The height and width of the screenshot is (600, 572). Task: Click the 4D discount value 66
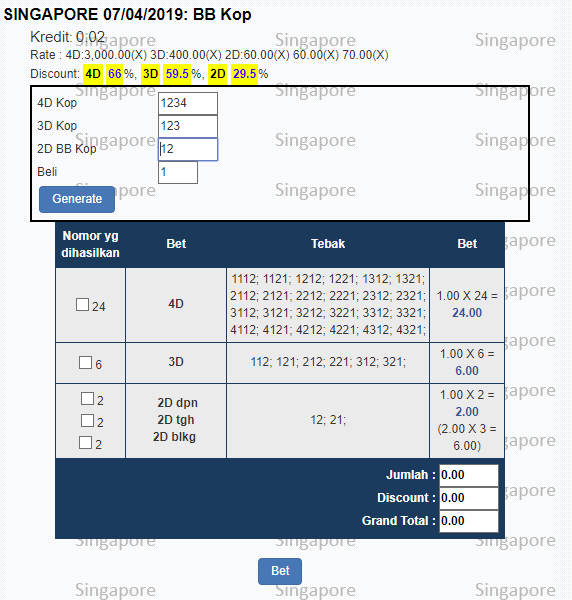(114, 73)
